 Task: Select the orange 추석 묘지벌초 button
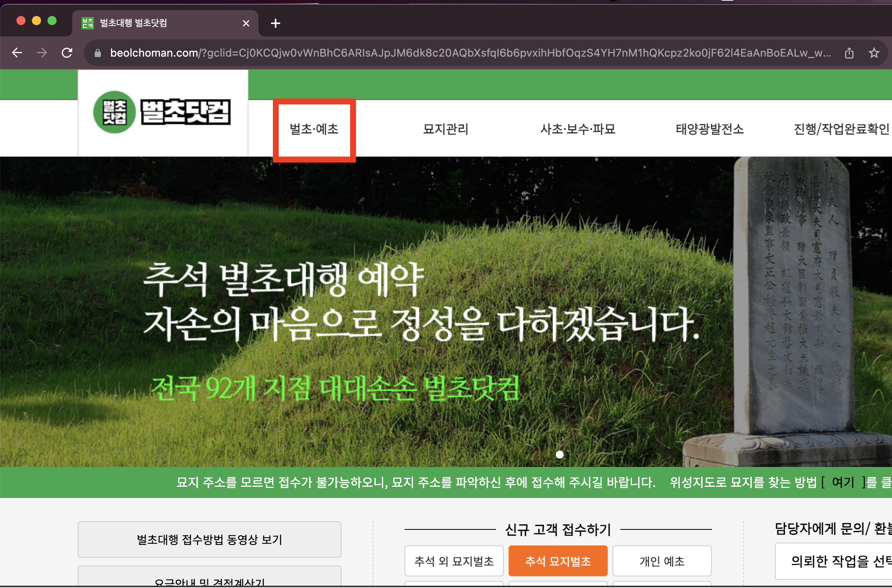(558, 561)
